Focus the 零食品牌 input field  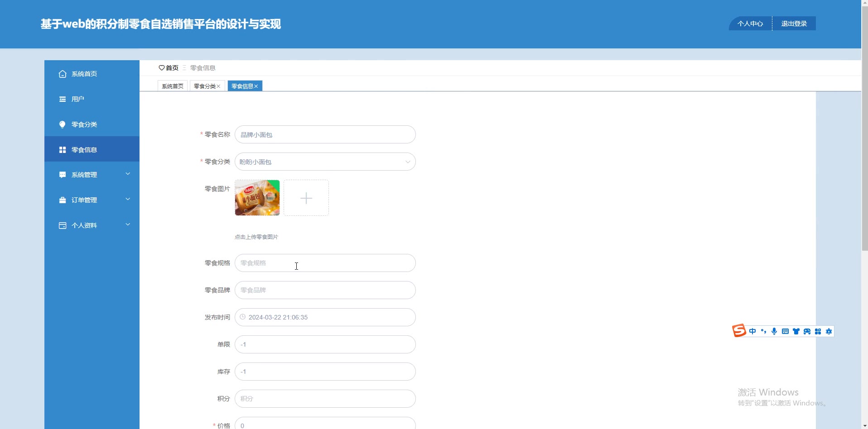click(x=325, y=290)
